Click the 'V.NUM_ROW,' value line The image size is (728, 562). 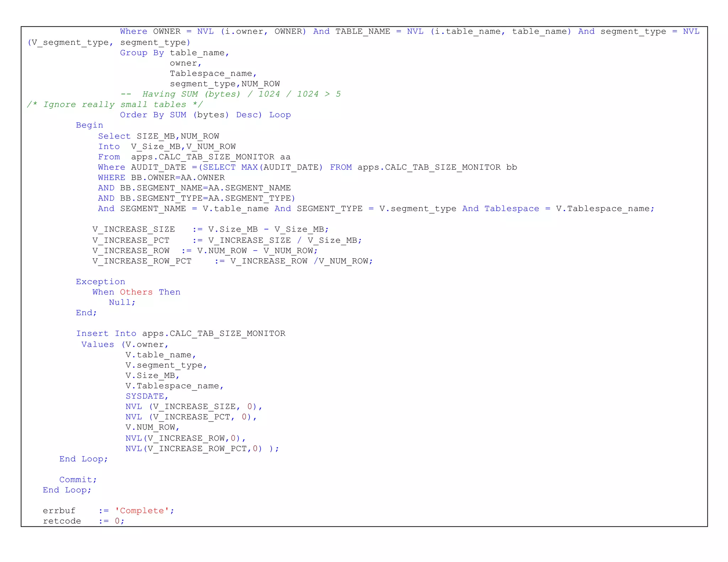pyautogui.click(x=152, y=427)
